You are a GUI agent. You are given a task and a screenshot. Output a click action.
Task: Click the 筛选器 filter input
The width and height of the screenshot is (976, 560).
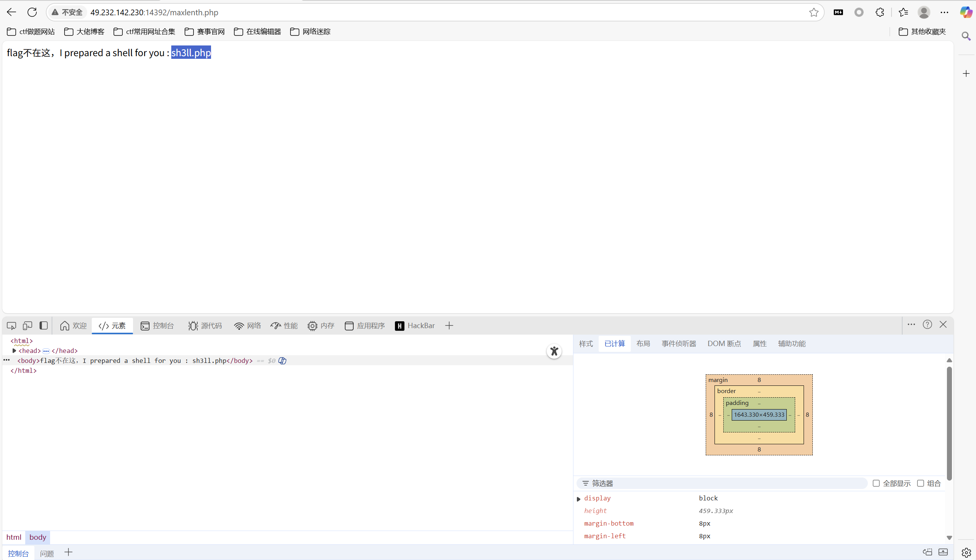coord(722,484)
